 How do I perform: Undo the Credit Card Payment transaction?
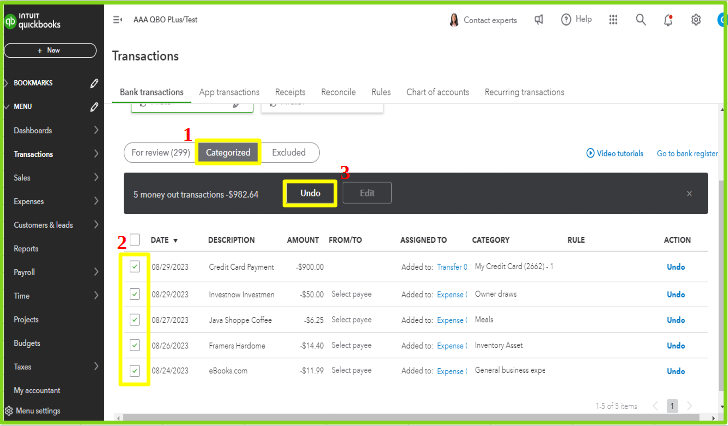point(676,267)
